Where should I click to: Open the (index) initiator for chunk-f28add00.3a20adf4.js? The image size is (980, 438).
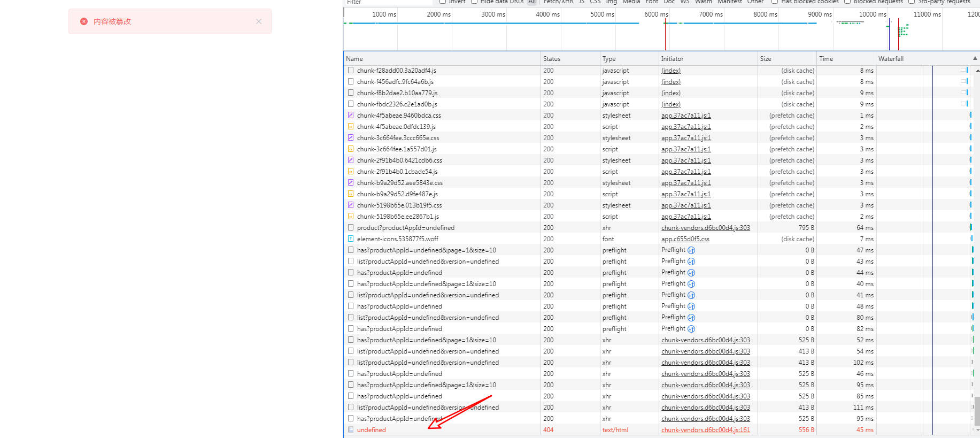point(671,71)
